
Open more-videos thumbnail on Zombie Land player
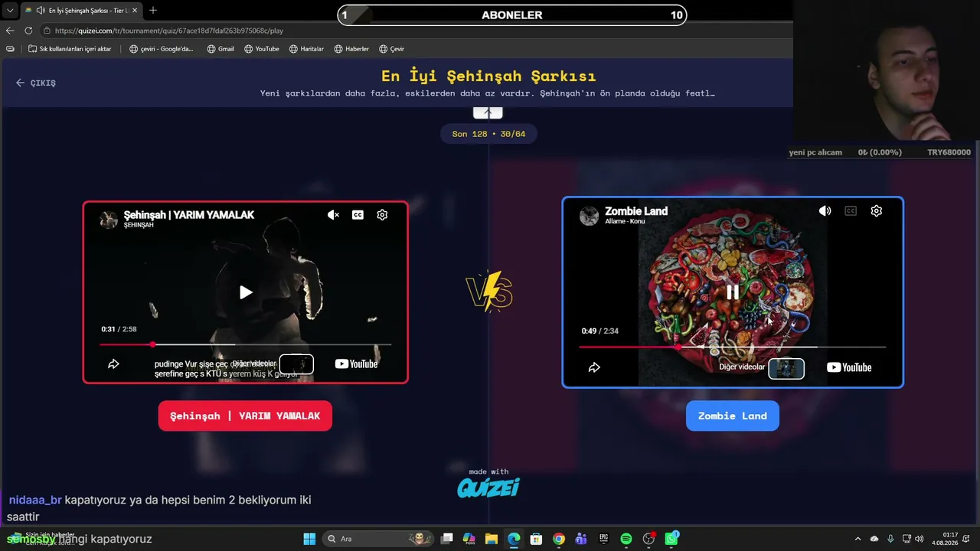tap(786, 368)
